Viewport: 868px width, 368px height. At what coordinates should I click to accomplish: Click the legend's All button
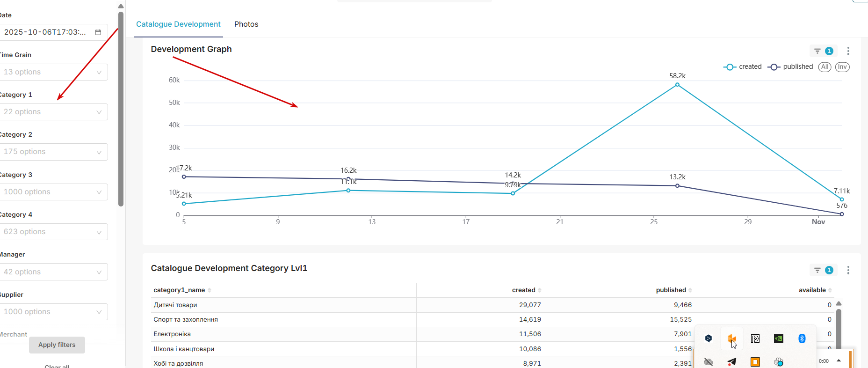(825, 67)
